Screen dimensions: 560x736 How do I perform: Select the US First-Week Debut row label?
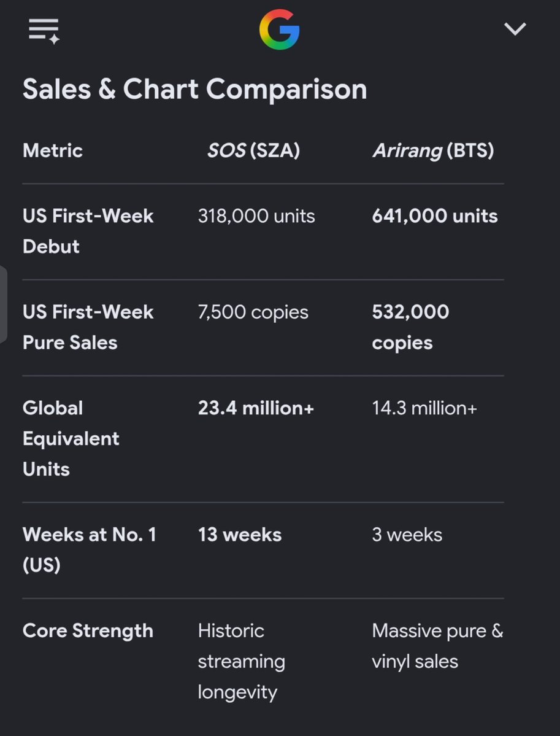(88, 231)
